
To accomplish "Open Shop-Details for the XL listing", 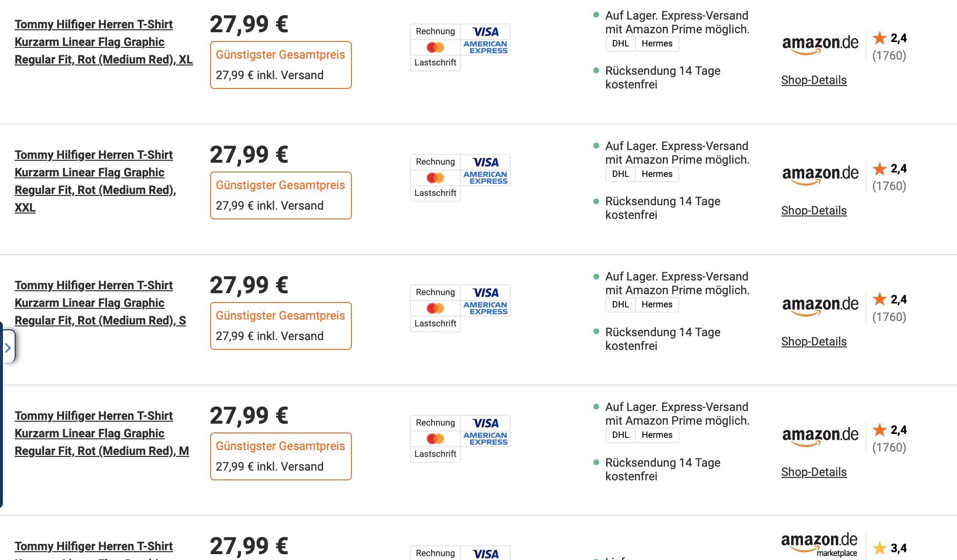I will click(x=814, y=80).
